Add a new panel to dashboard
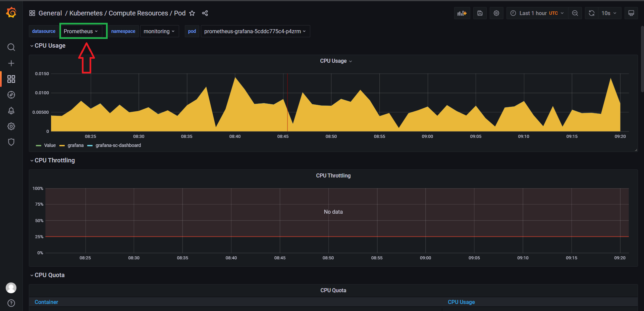644x311 pixels. click(x=462, y=13)
